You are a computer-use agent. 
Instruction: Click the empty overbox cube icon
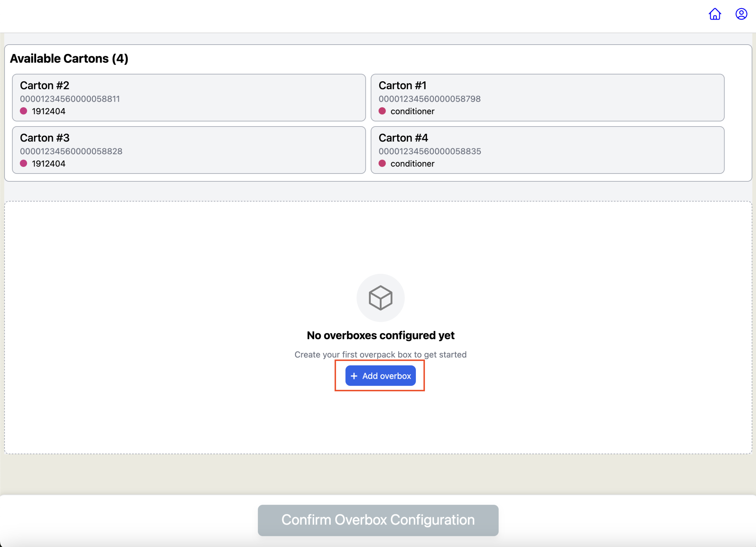tap(380, 297)
